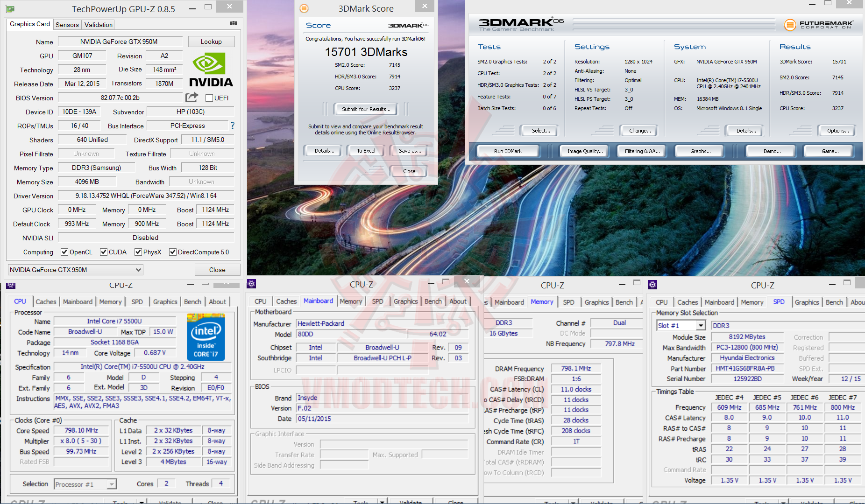This screenshot has width=865, height=504.
Task: Click the Graphs button in 3DMark06
Action: tap(701, 151)
